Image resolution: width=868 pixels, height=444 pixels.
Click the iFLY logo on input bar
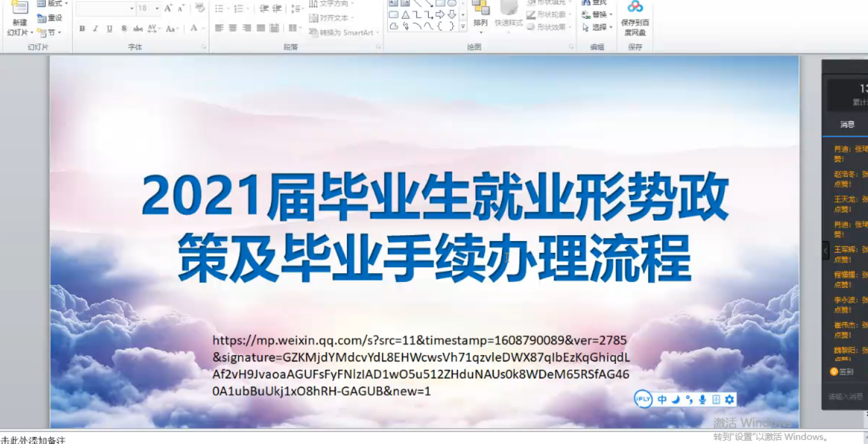643,400
